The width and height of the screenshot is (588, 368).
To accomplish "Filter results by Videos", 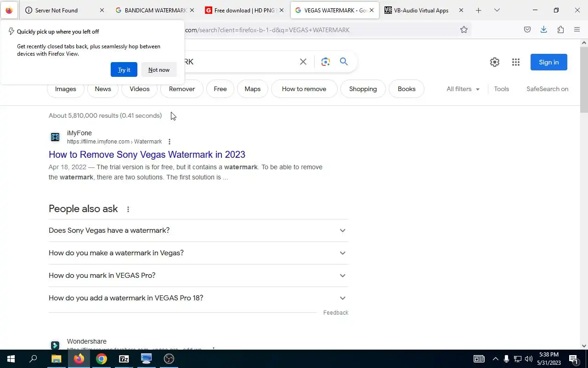I will [x=140, y=89].
